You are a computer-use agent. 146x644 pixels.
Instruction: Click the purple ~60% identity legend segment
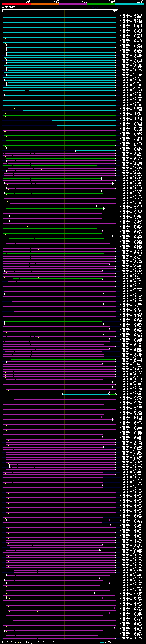(73, 4)
